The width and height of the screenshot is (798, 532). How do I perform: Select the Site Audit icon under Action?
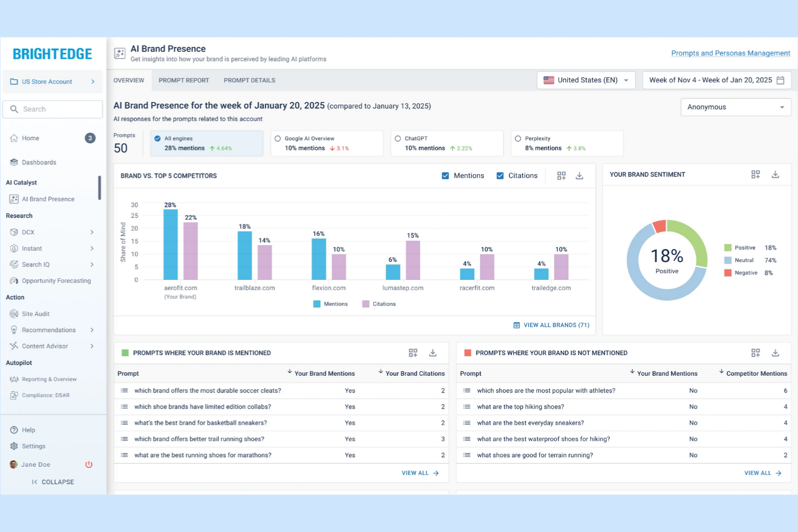pos(15,314)
